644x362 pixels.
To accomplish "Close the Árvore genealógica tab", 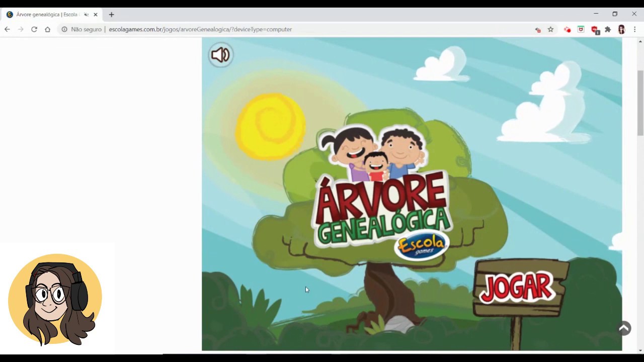I will pyautogui.click(x=96, y=15).
